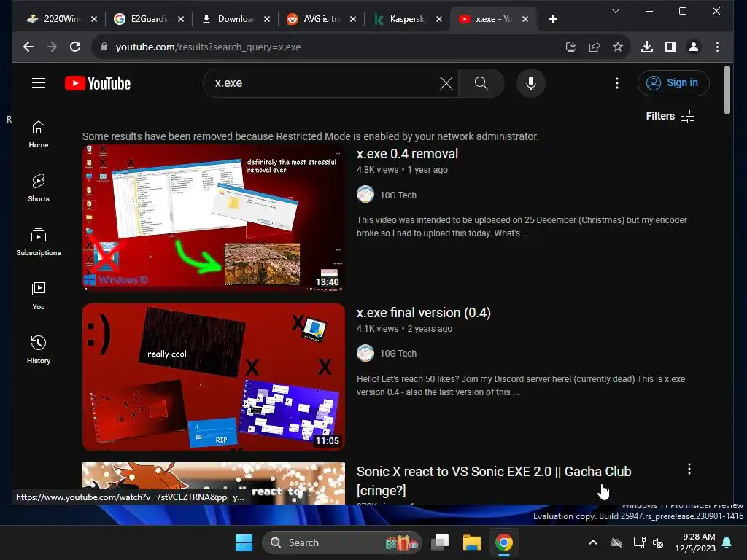Click the Chrome taskbar icon
The height and width of the screenshot is (560, 747).
click(503, 542)
